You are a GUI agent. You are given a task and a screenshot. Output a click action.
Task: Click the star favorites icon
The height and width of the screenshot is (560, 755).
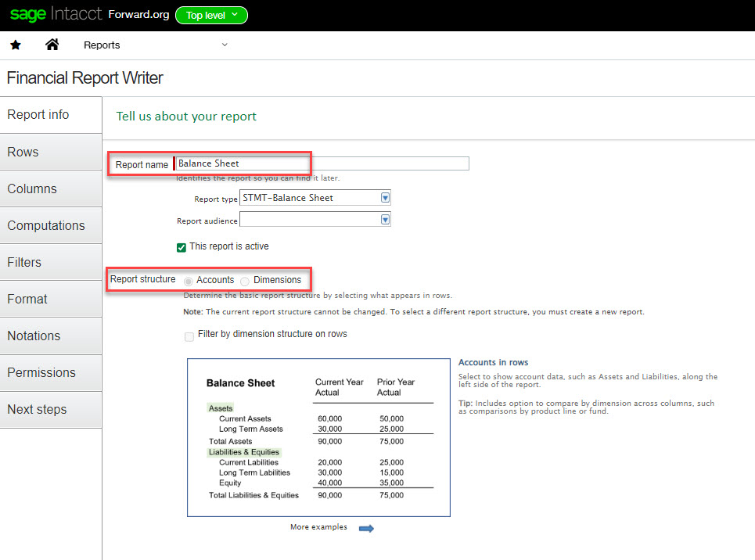coord(15,45)
